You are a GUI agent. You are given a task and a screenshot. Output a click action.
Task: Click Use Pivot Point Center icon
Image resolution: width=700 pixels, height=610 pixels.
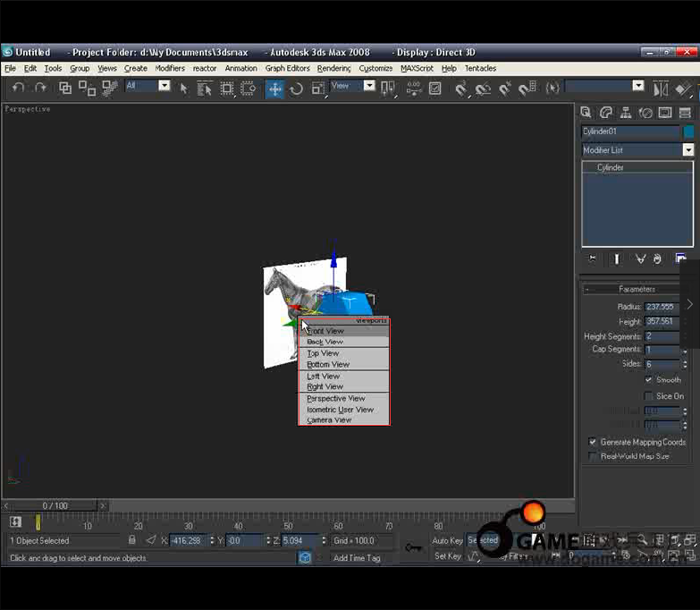[x=387, y=89]
